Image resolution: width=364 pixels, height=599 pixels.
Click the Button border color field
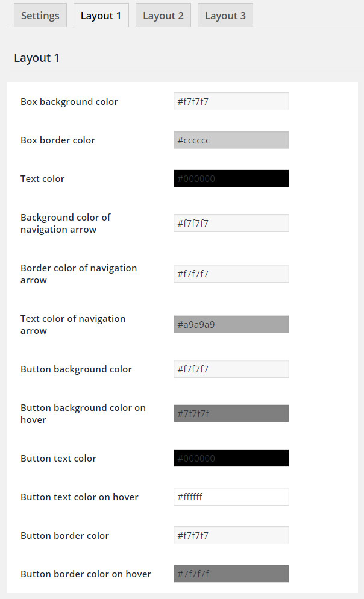(x=231, y=535)
